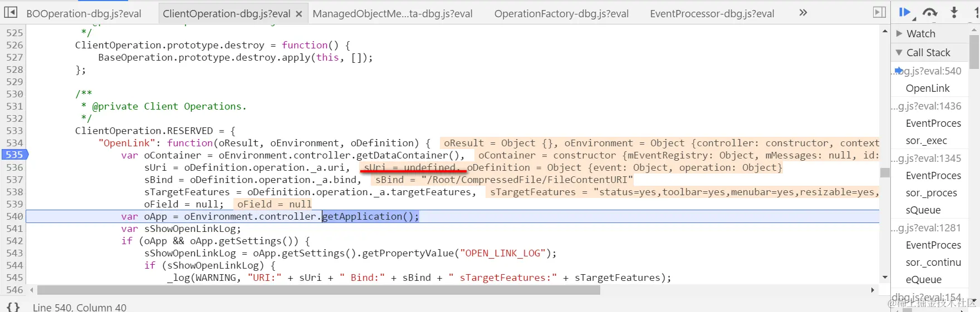Click the up arrow of vertical code scrollbar
Screen dimensions: 980x312
[885, 31]
